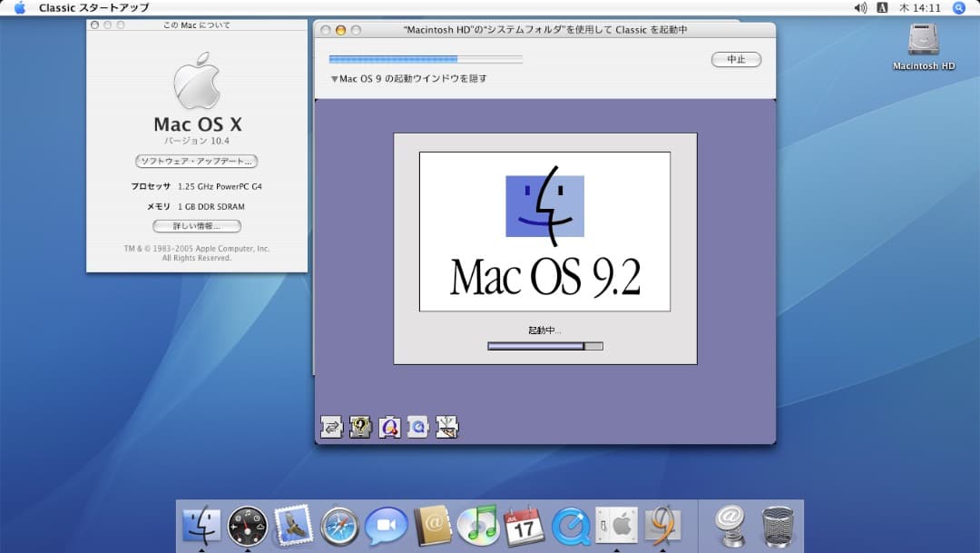980x553 pixels.
Task: Start iTunes from the Dock
Action: [x=477, y=525]
